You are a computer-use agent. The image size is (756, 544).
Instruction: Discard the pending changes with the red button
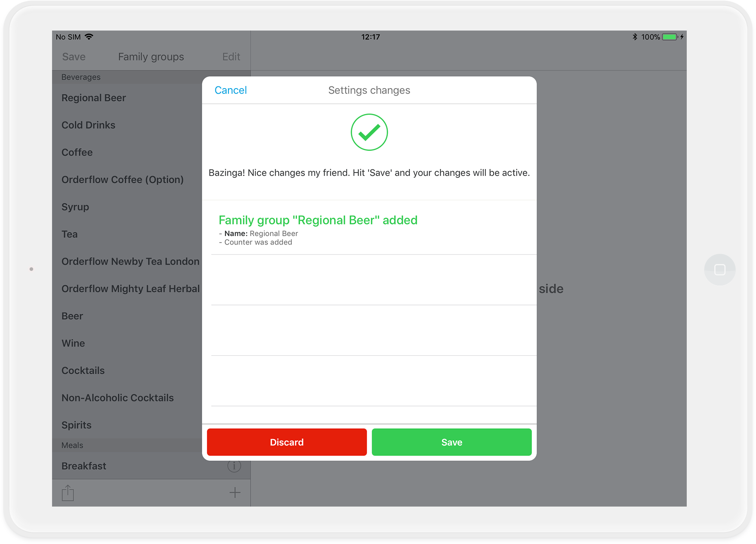287,442
